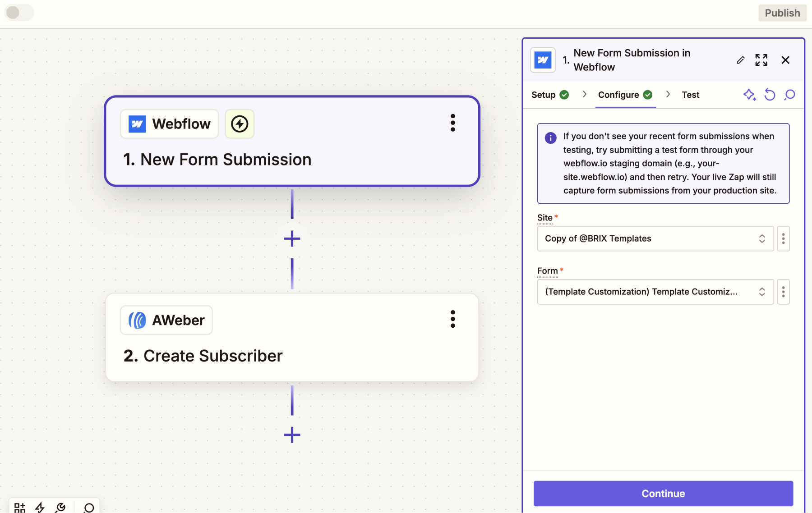Click the 'New Form Submission in Webflow' panel title
Viewport: 812px width, 513px height.
pyautogui.click(x=632, y=60)
